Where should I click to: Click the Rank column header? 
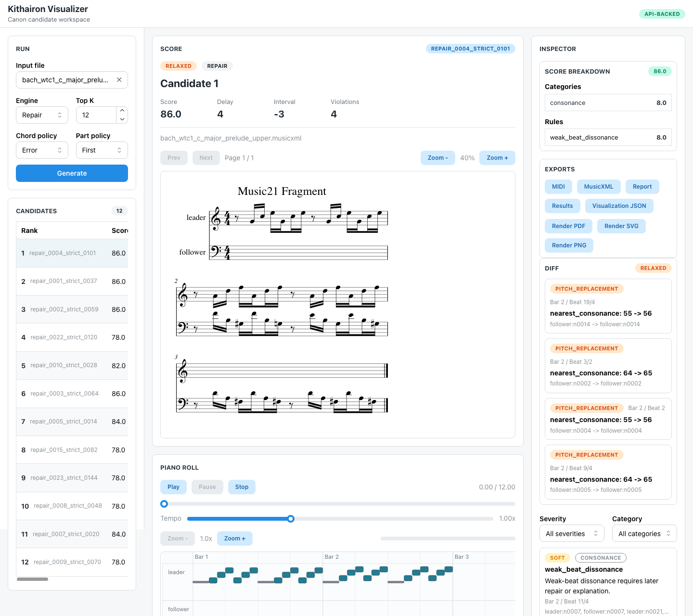pos(29,231)
